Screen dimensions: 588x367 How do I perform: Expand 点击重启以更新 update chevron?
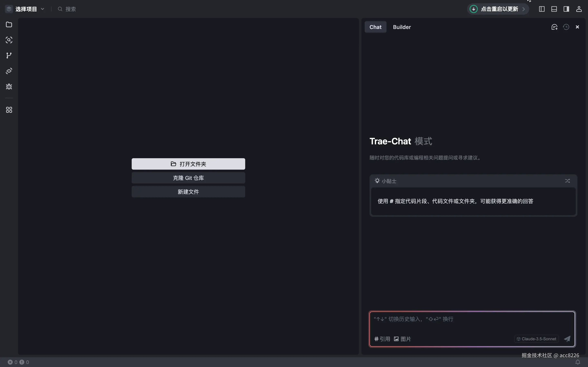[524, 9]
